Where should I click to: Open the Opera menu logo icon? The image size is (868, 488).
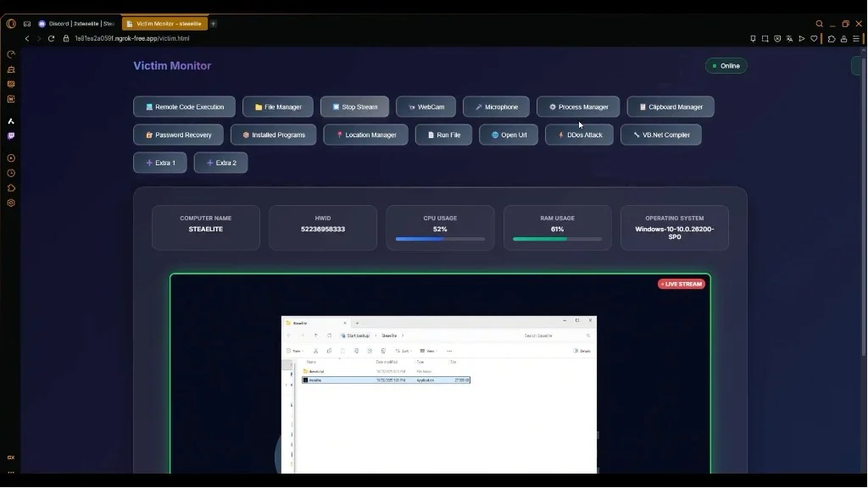point(11,24)
